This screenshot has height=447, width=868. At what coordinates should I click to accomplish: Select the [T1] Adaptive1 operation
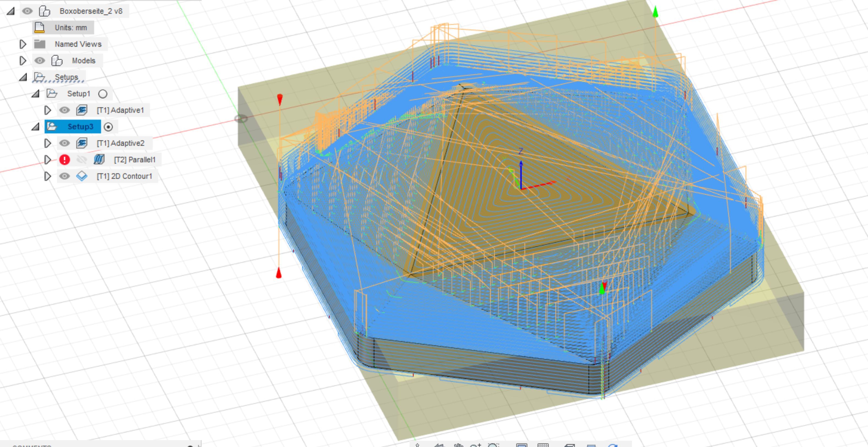click(120, 110)
